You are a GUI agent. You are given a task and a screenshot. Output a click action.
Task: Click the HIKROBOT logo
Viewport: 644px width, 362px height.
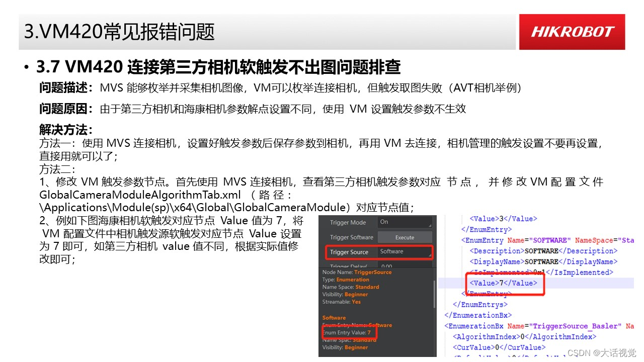pos(572,32)
